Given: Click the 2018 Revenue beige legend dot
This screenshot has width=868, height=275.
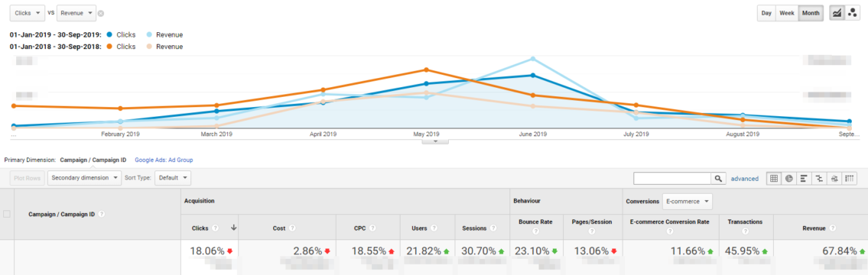Looking at the screenshot, I should pyautogui.click(x=149, y=47).
